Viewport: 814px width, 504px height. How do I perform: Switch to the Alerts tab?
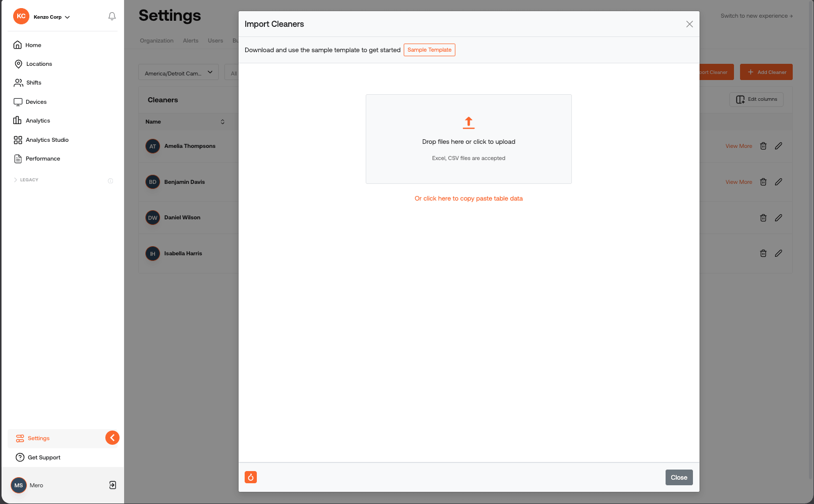tap(190, 41)
